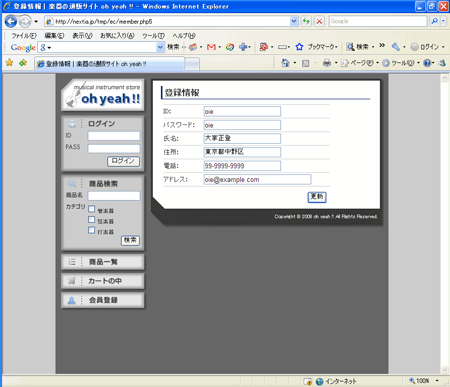Click the 電話 field with 99-9999-9999

242,166
